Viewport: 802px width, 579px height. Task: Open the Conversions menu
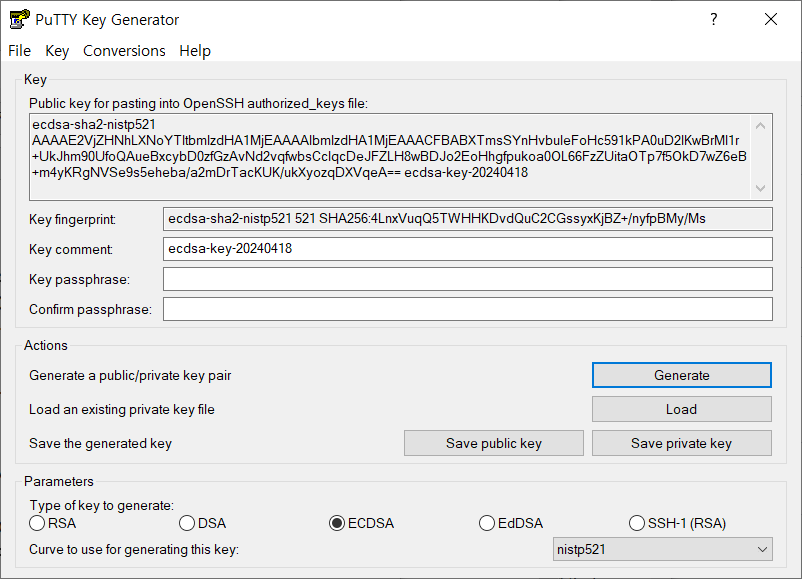point(124,51)
